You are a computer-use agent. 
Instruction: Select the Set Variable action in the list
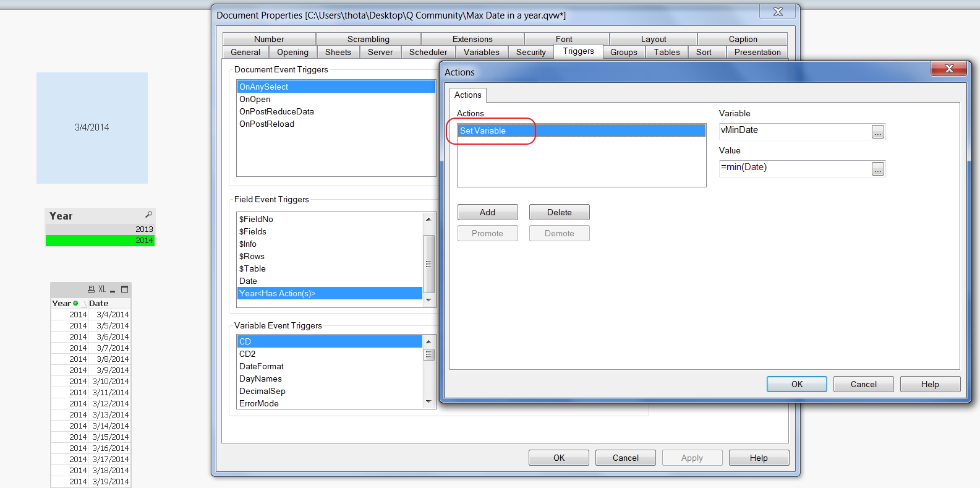pos(582,131)
